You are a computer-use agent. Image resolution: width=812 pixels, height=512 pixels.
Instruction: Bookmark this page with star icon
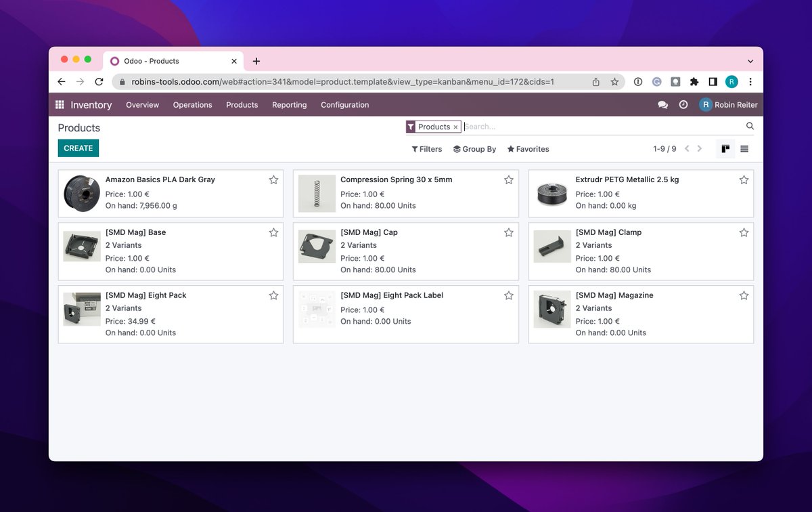[x=614, y=82]
